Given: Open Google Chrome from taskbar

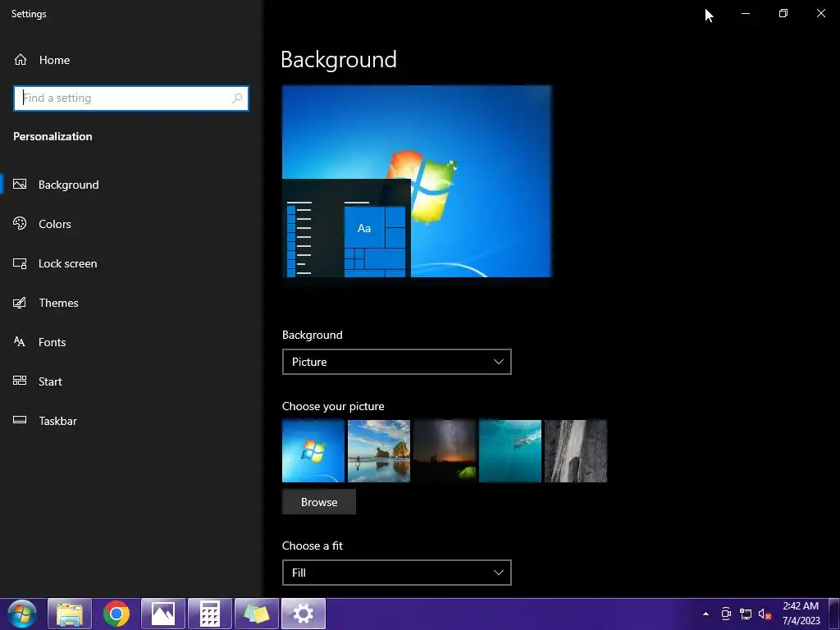Looking at the screenshot, I should (x=116, y=614).
